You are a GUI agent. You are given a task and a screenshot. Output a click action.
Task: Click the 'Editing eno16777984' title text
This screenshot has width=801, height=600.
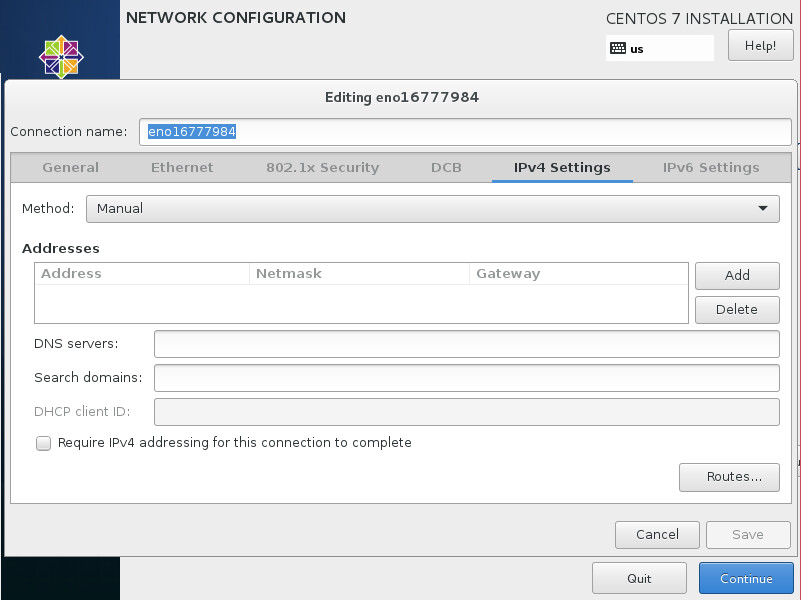(x=402, y=97)
